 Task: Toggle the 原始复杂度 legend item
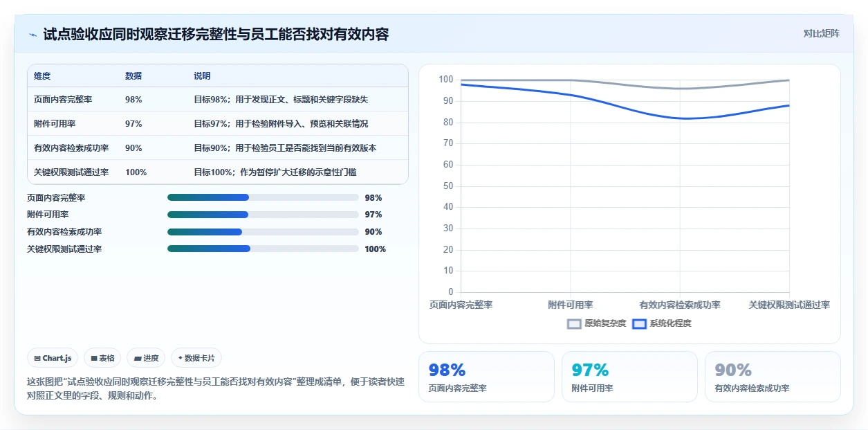596,323
